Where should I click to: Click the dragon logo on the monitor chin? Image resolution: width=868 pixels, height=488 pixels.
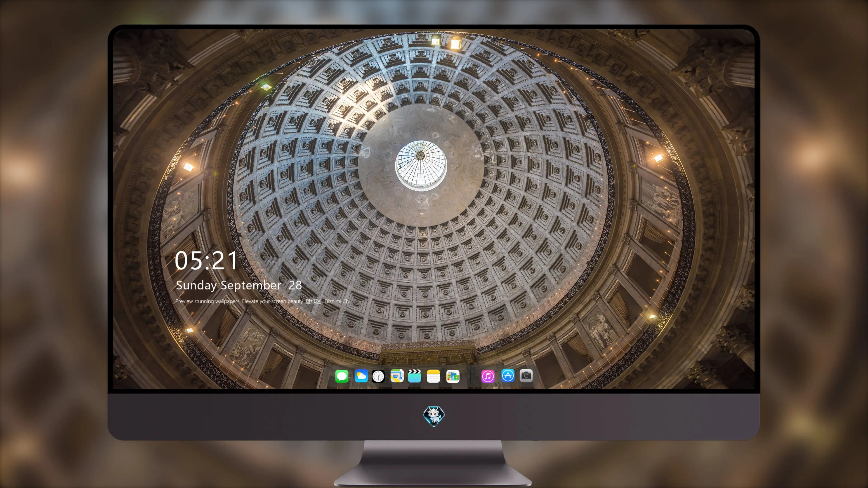434,416
